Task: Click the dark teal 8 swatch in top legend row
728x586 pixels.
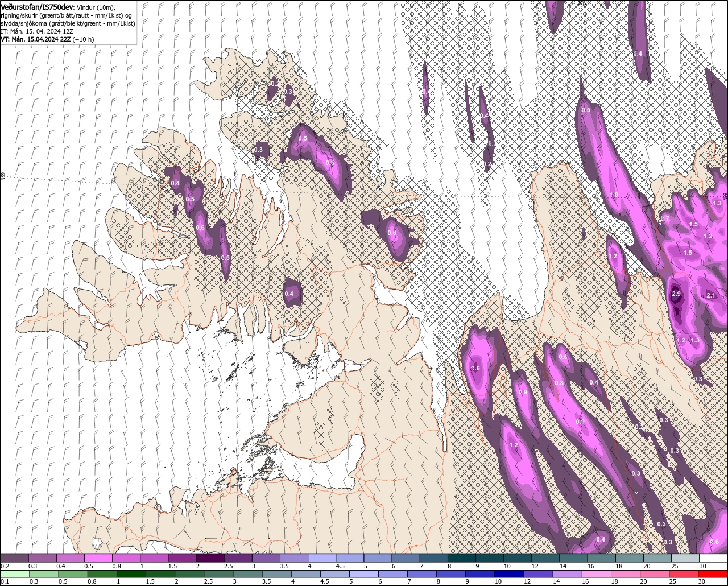Action: point(462,558)
